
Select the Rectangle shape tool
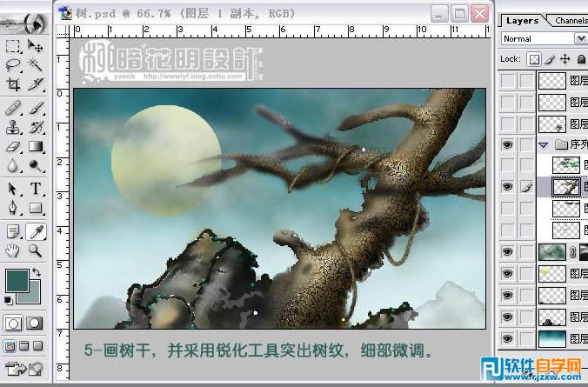point(36,208)
